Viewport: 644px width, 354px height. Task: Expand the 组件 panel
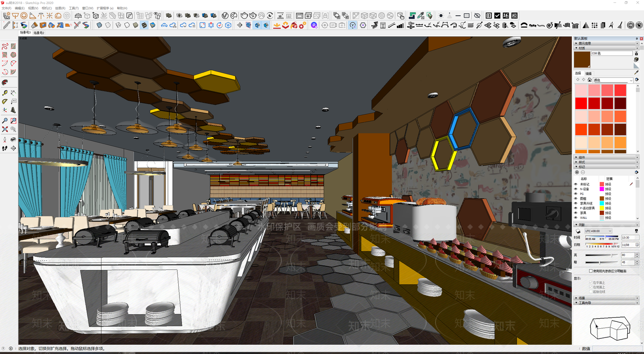607,157
